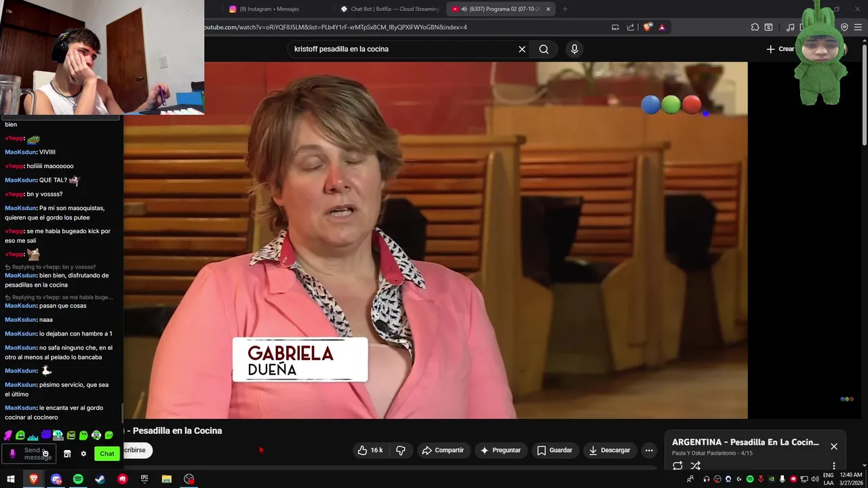Open the Brave VPN shield icon

[844, 27]
